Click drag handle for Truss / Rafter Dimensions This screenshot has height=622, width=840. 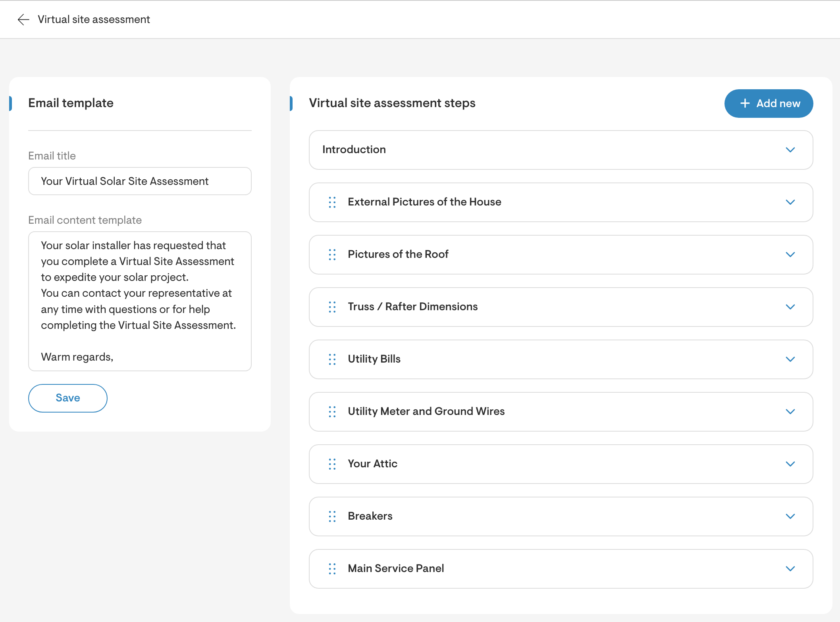332,307
